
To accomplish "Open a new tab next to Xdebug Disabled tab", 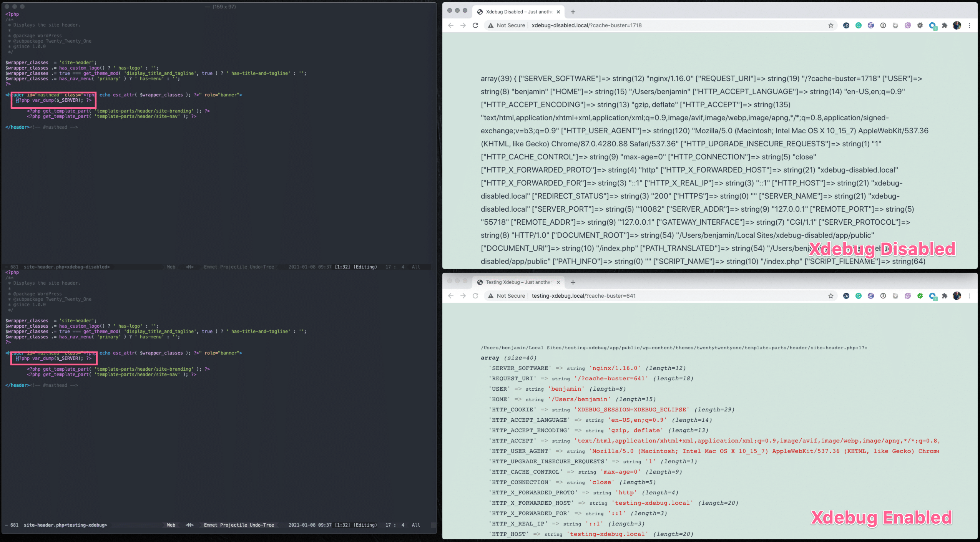I will (573, 12).
